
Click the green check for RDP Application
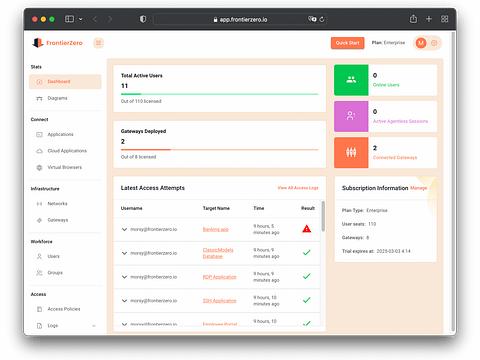click(x=307, y=276)
